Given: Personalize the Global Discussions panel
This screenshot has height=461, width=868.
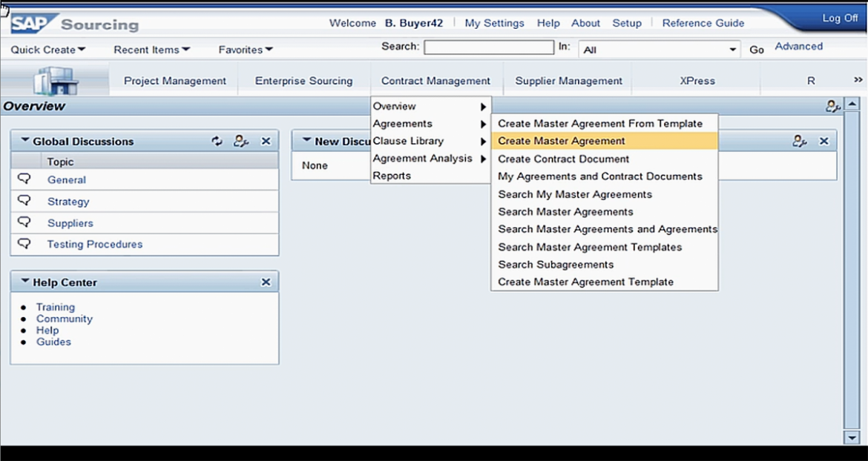Looking at the screenshot, I should pos(242,141).
